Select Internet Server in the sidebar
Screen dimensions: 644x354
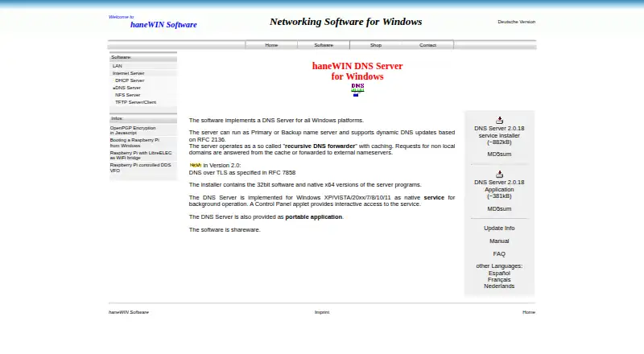pos(129,73)
